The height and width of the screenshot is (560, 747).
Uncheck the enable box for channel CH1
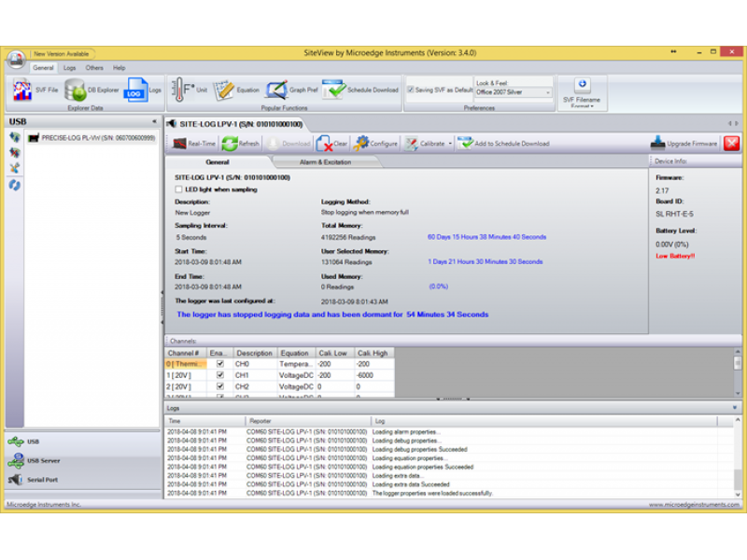coord(220,375)
